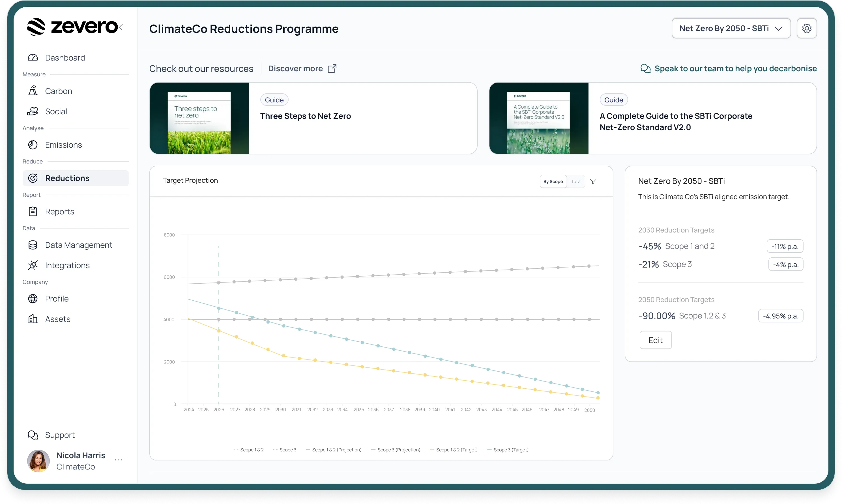Toggle Scope 3 (Projection) legend entry
This screenshot has height=504, width=842.
(x=396, y=450)
